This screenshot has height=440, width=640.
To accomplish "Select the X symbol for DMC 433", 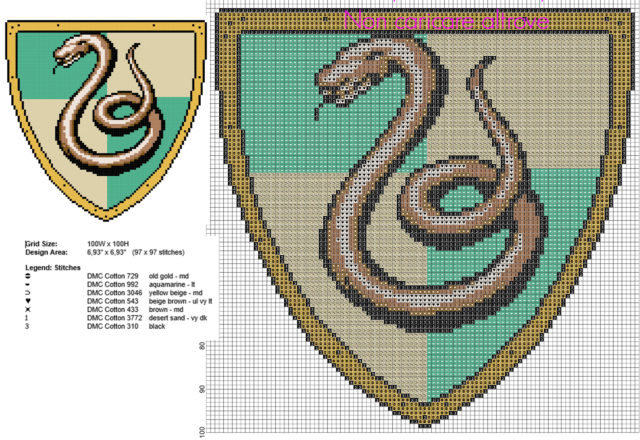I will [28, 309].
